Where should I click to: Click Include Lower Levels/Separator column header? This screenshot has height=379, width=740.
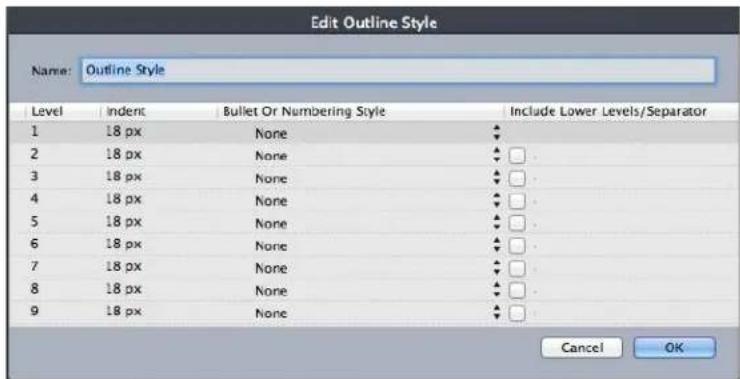click(x=608, y=112)
